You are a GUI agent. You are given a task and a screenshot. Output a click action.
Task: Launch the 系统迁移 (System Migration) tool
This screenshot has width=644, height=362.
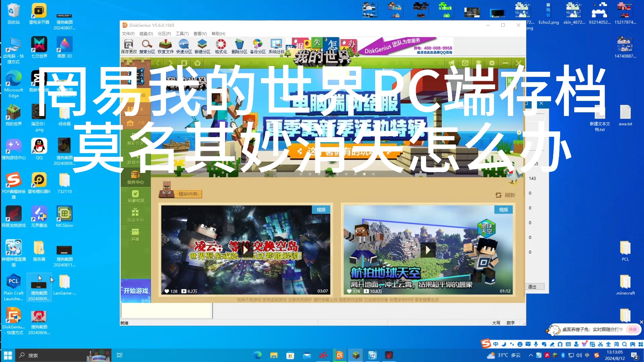(276, 46)
